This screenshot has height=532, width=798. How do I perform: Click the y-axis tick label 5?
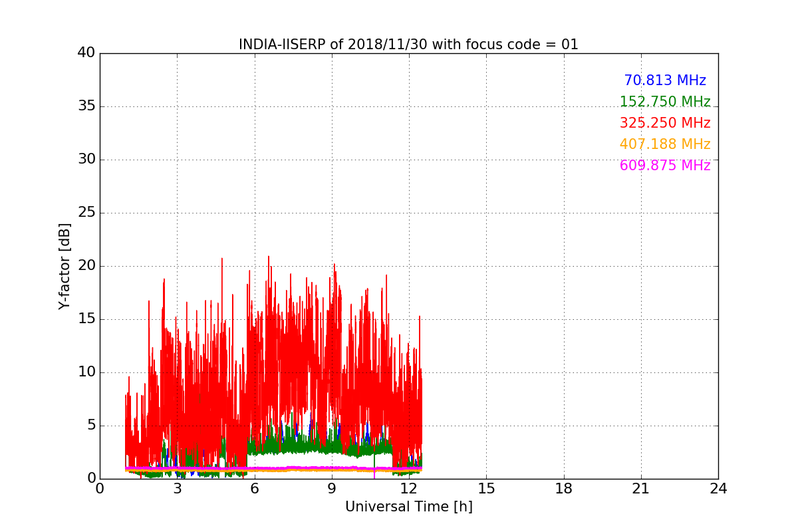click(x=90, y=426)
